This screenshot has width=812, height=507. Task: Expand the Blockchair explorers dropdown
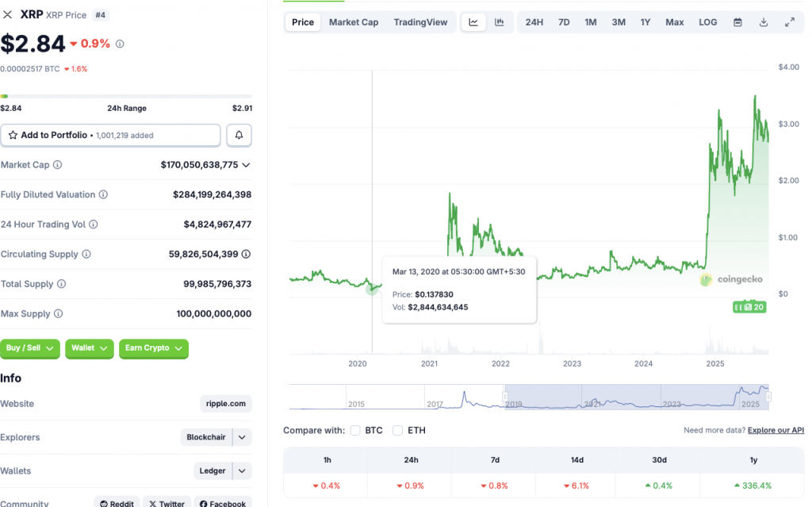point(243,437)
